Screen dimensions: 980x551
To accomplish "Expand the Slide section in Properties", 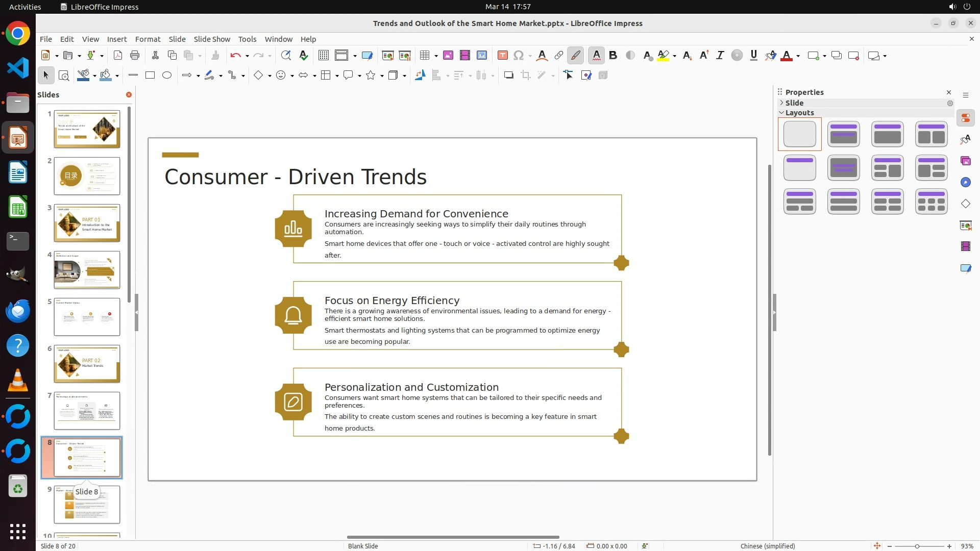I will [x=794, y=103].
